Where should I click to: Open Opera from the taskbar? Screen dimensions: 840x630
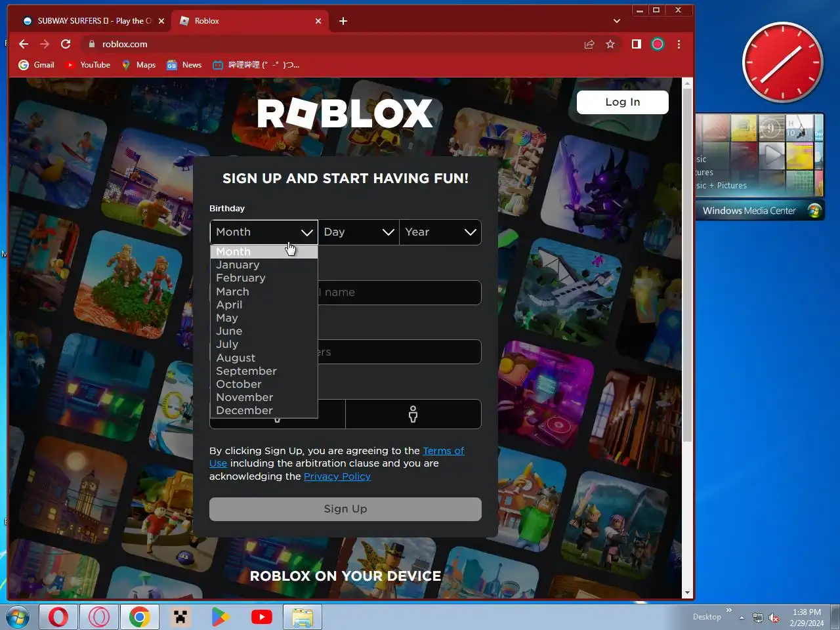coord(58,617)
